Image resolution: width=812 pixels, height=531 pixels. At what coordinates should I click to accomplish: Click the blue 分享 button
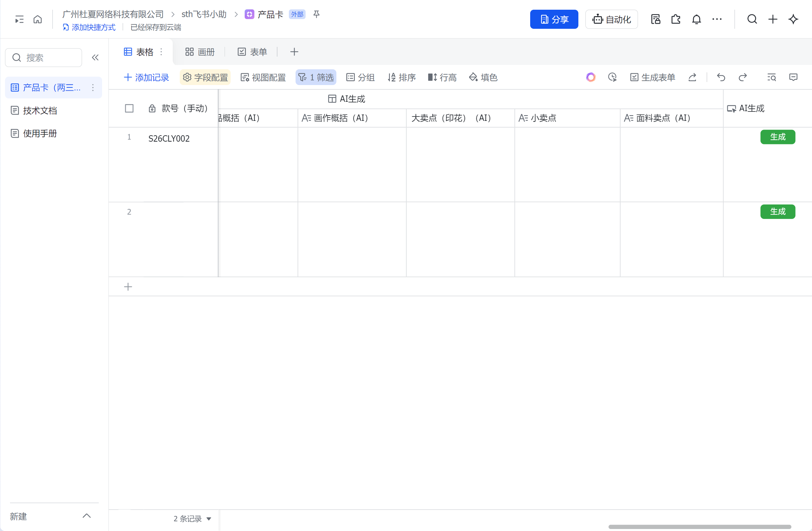[x=554, y=19]
